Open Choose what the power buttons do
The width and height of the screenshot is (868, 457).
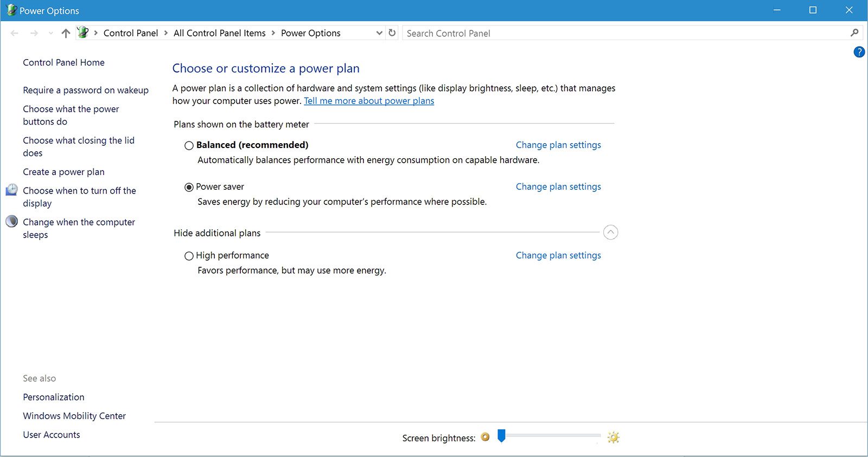(71, 115)
